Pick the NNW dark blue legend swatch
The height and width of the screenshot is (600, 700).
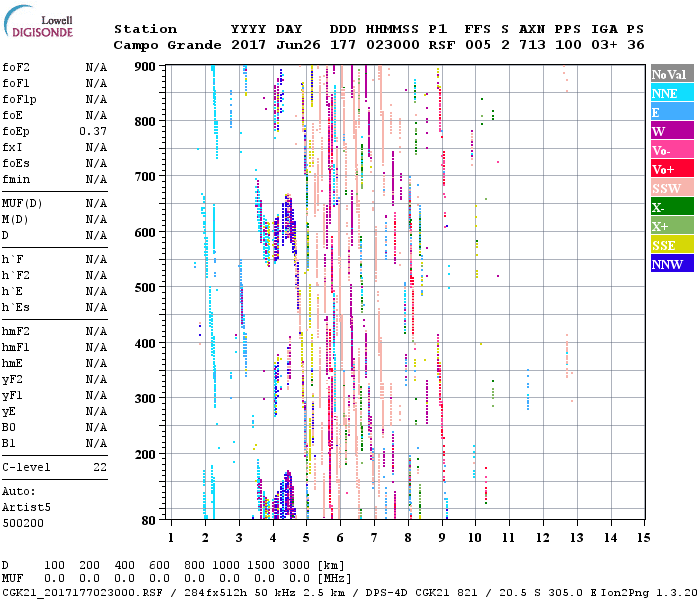[671, 264]
